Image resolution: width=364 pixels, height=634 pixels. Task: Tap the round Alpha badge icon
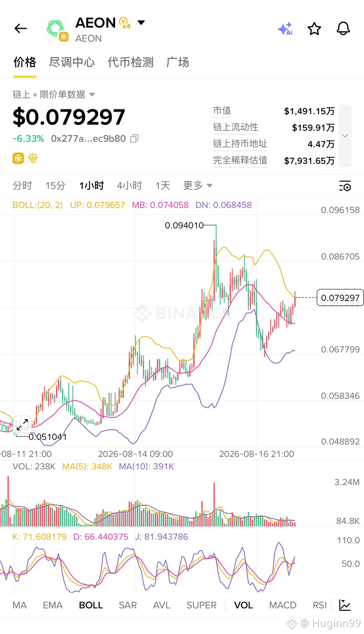click(x=33, y=158)
